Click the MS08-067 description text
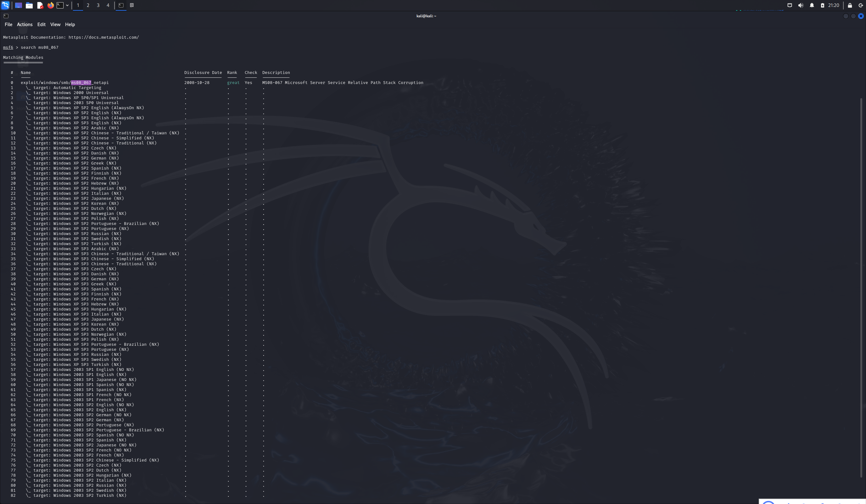Image resolution: width=866 pixels, height=504 pixels. [x=343, y=82]
